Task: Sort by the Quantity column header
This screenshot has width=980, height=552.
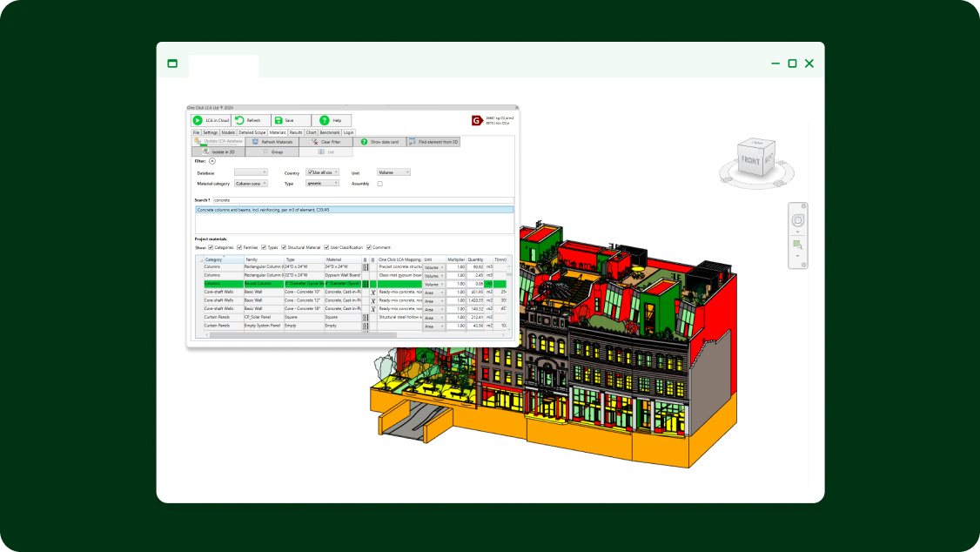Action: pos(475,259)
